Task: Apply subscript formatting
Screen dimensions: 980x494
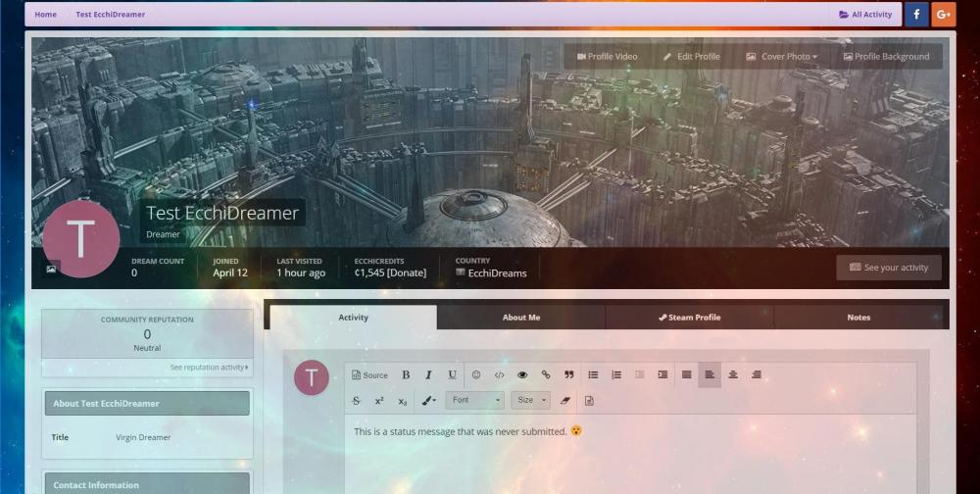Action: click(x=403, y=401)
